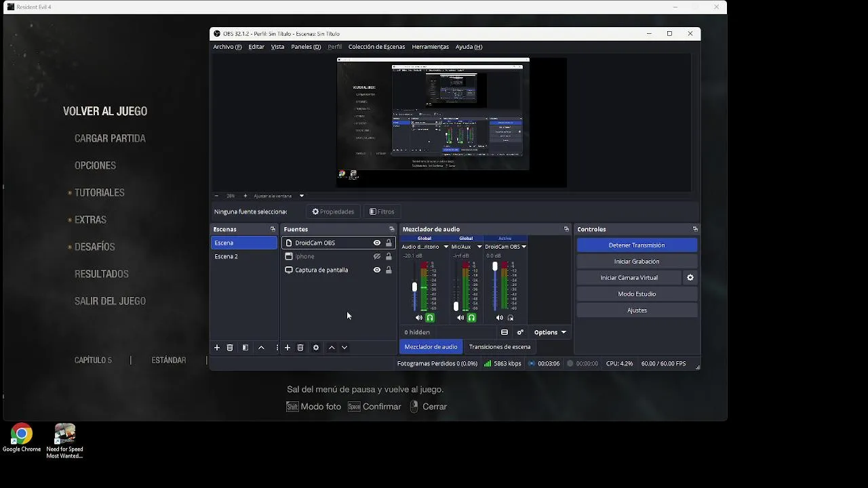Open the Archivo menu
Screen dimensions: 868x488
[227, 47]
